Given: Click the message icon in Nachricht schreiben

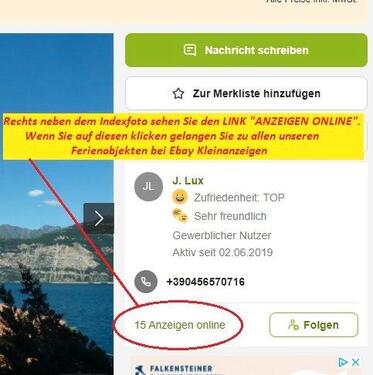Looking at the screenshot, I should pos(190,50).
